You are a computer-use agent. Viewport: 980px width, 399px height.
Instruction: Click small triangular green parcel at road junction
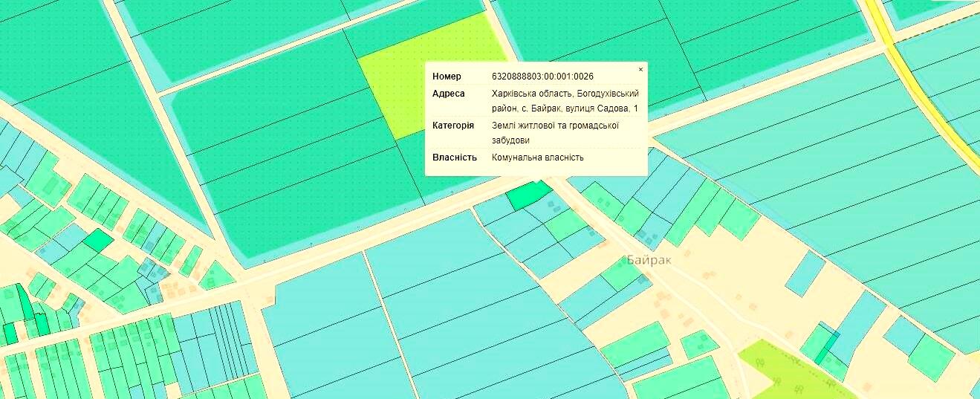pos(217,276)
